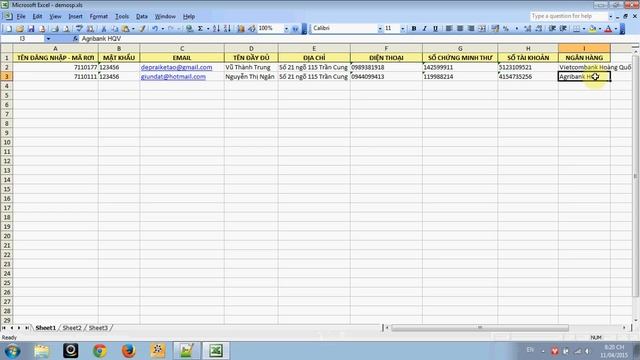This screenshot has width=640, height=360.
Task: Click the horizontal scrollbar thumb
Action: pos(480,327)
